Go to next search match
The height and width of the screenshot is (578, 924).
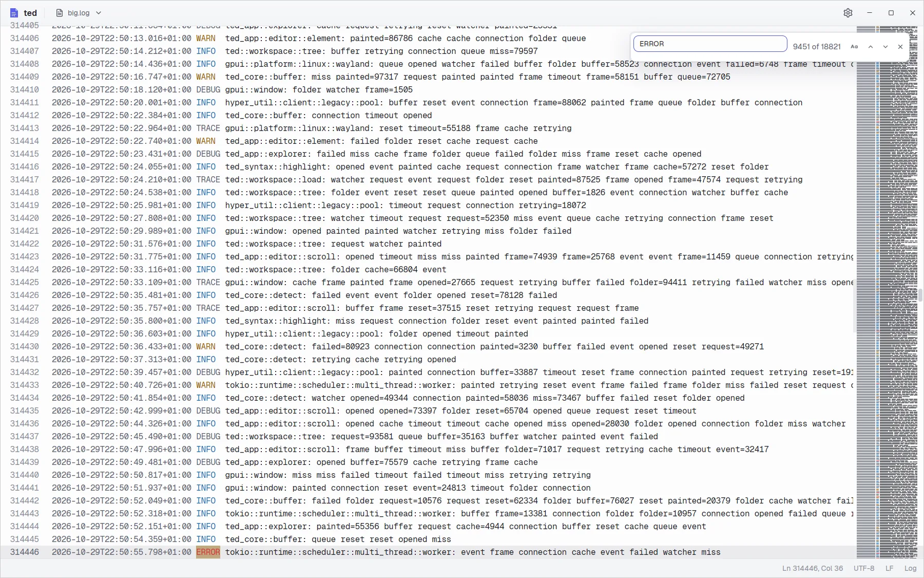[x=885, y=46]
